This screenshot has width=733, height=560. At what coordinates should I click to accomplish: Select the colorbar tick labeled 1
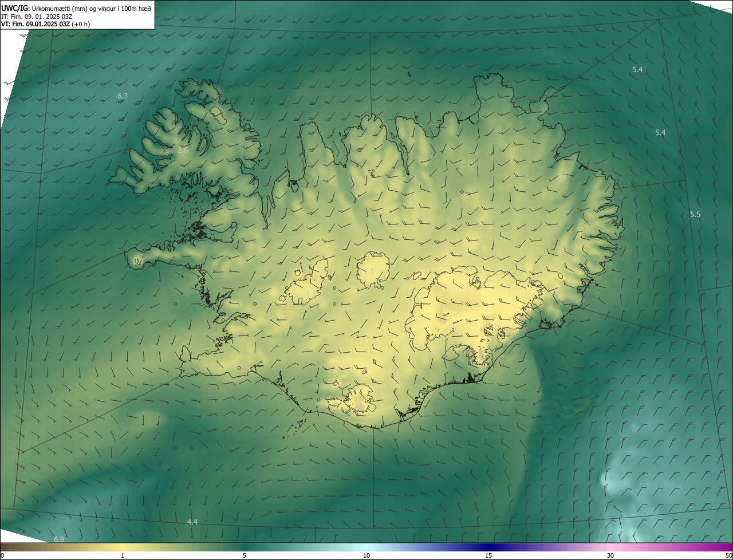123,555
